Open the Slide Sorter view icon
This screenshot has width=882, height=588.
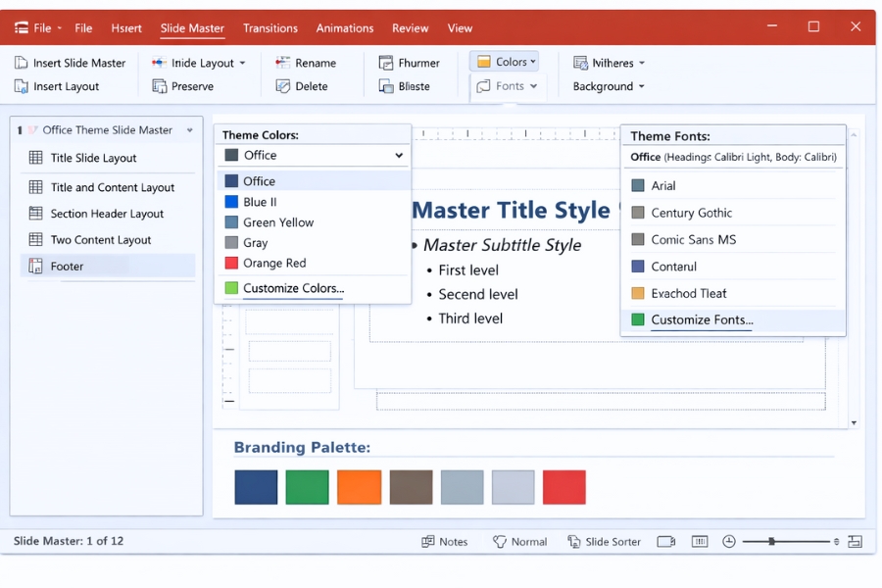[604, 541]
